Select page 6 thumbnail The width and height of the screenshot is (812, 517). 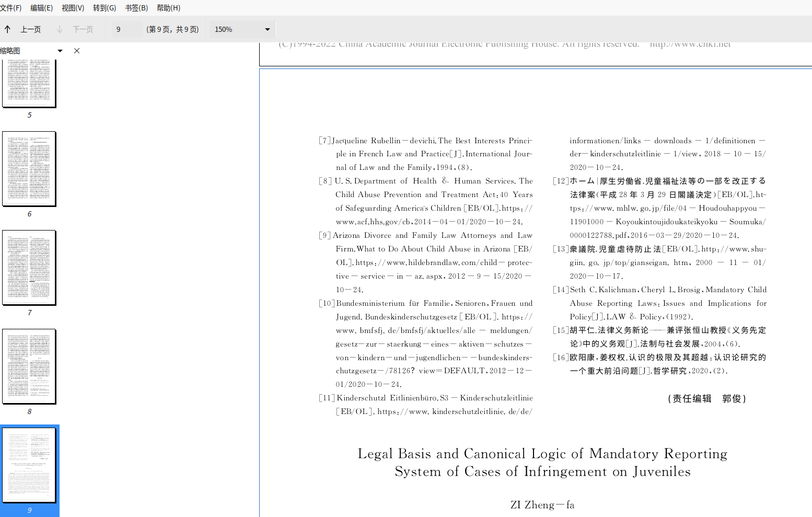29,168
